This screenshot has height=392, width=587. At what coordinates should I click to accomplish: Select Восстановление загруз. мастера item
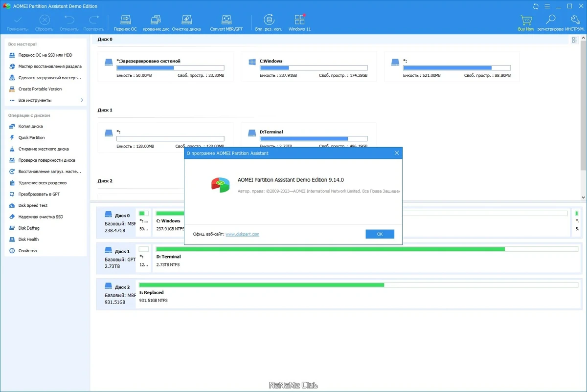(x=45, y=172)
